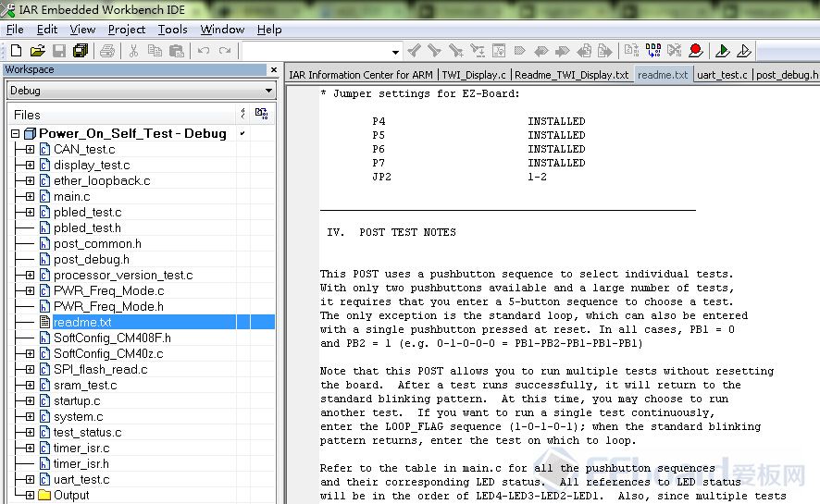This screenshot has height=504, width=820.
Task: Navigate backward with the document-back icon
Action: pos(584,51)
